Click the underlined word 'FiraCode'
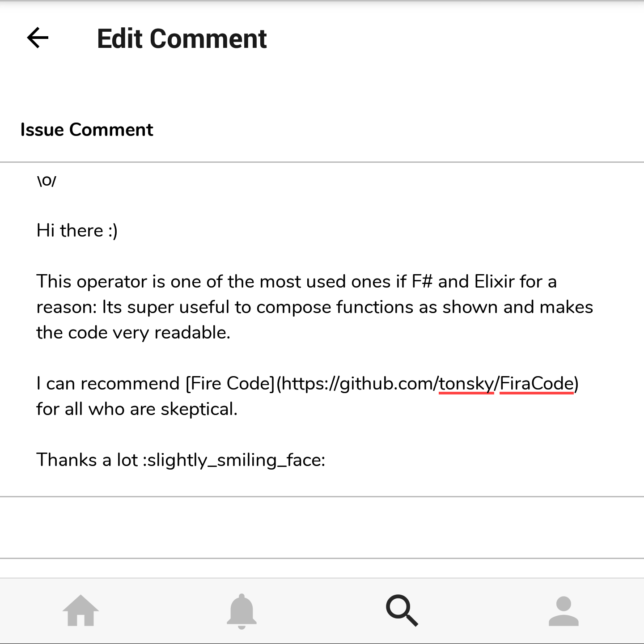 536,384
